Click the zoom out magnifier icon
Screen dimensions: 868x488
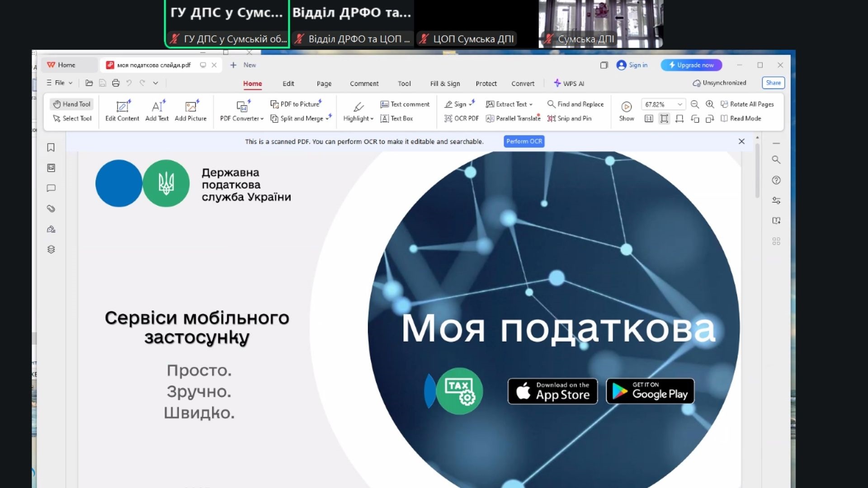[x=695, y=104]
